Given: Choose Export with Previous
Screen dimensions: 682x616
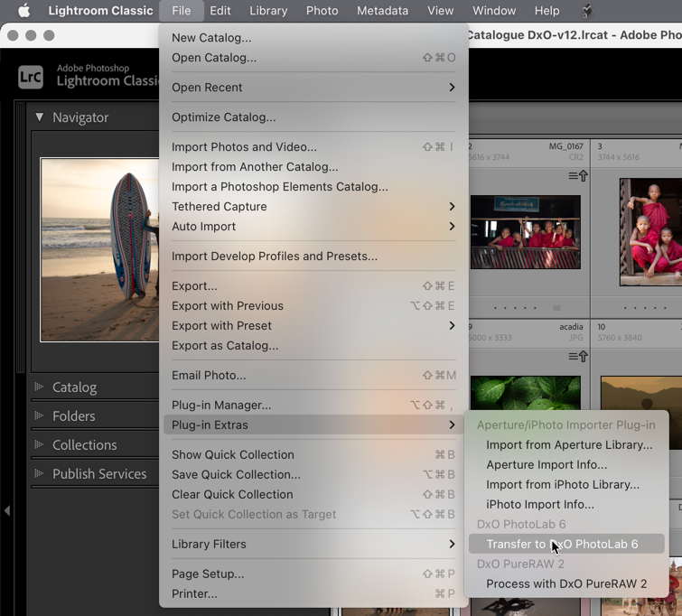Looking at the screenshot, I should coord(313,306).
